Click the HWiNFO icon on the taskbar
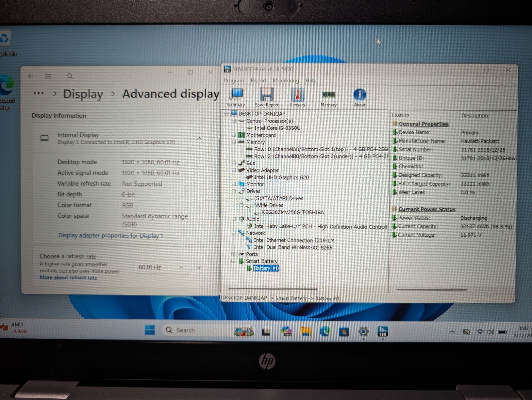The image size is (532, 400). tap(383, 331)
